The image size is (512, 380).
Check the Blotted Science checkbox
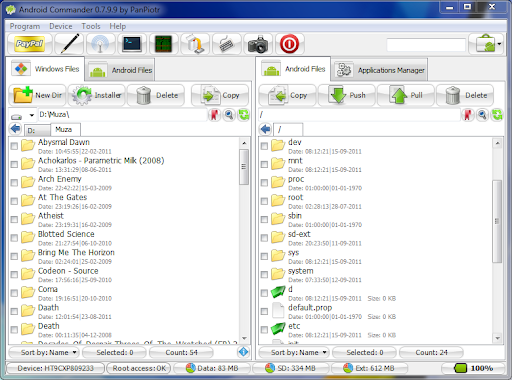click(14, 238)
